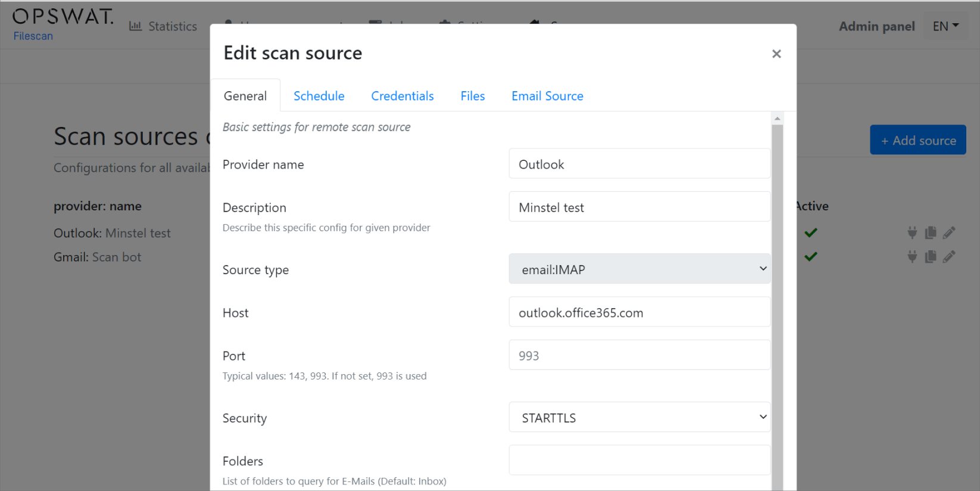Click the Filescan link under the logo
Image resolution: width=980 pixels, height=491 pixels.
click(33, 36)
